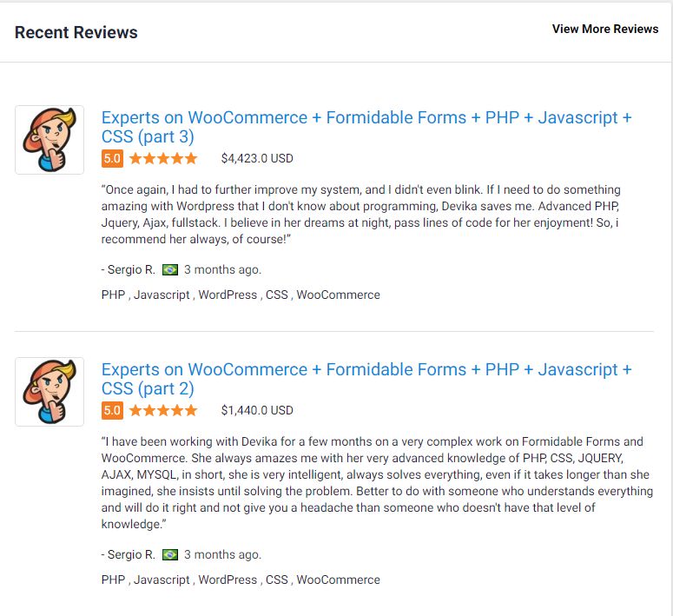Click the reviewer avatar beside the part 3 review
Screen dimensions: 673x616
(49, 140)
